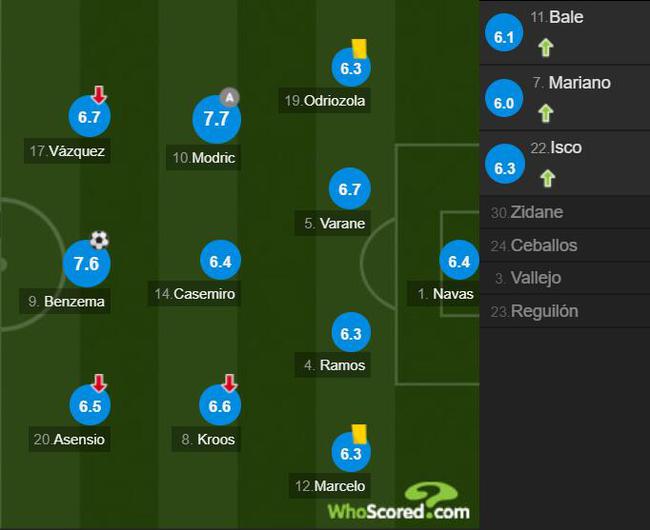Click the assist badge on Modric
The width and height of the screenshot is (650, 530).
point(229,98)
